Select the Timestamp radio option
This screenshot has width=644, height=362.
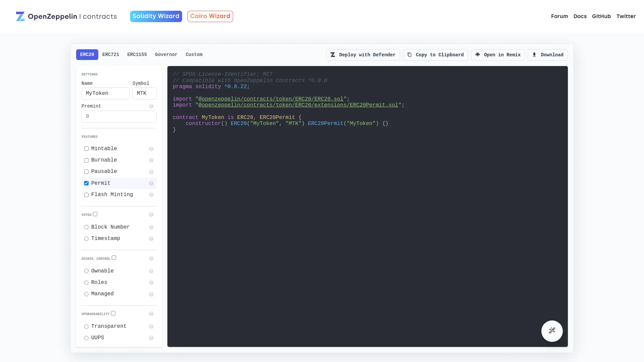pos(86,239)
